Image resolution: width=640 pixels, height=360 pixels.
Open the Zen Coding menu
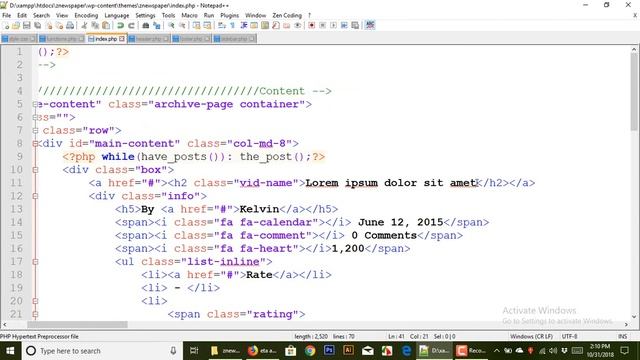(287, 15)
